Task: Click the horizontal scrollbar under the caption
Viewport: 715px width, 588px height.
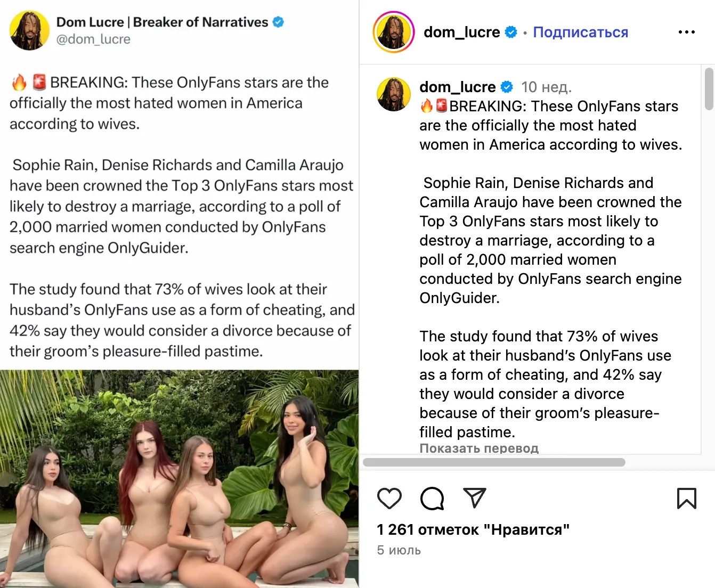Action: 494,462
